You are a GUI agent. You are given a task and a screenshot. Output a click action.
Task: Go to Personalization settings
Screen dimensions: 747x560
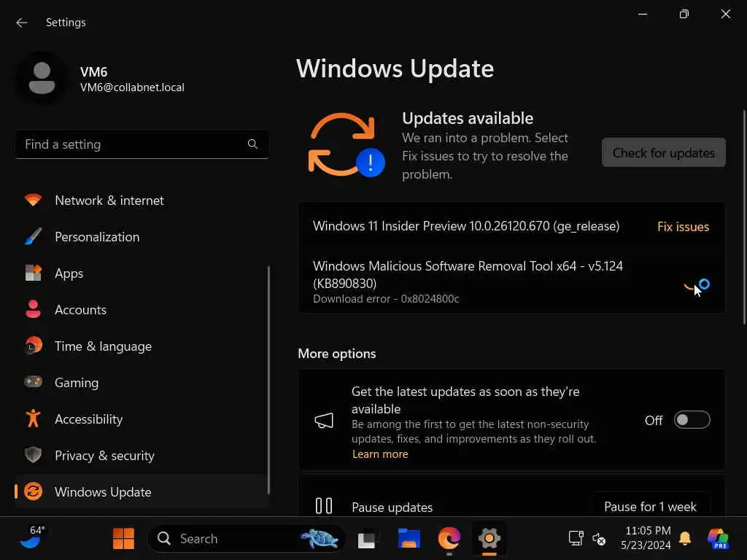[x=142, y=237]
